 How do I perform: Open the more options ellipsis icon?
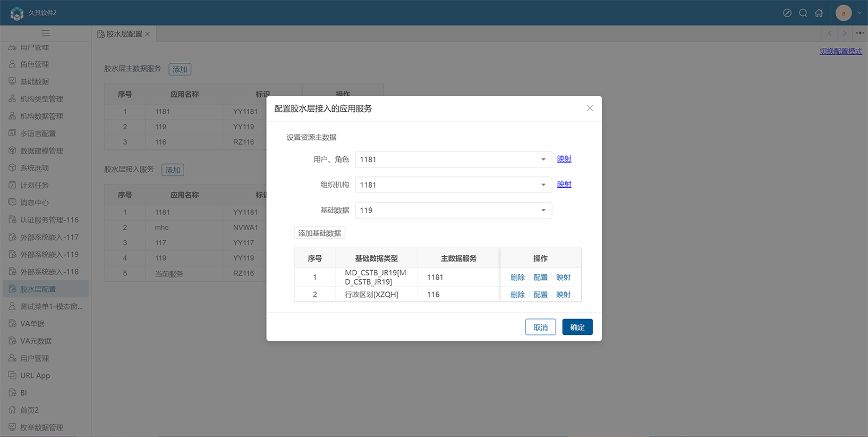tap(860, 33)
